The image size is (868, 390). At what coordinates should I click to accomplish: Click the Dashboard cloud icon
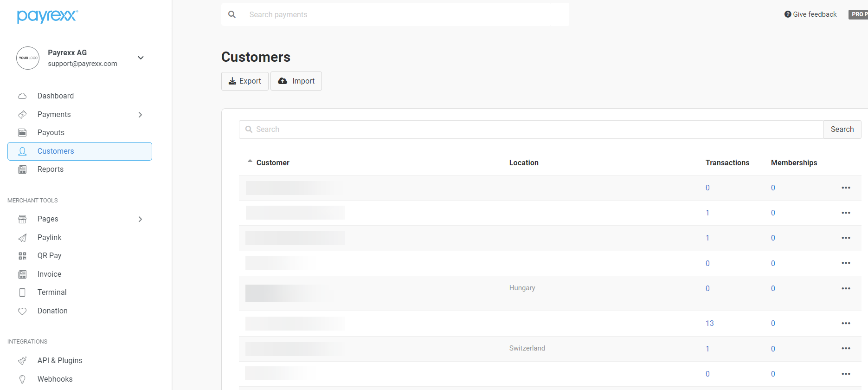[22, 96]
